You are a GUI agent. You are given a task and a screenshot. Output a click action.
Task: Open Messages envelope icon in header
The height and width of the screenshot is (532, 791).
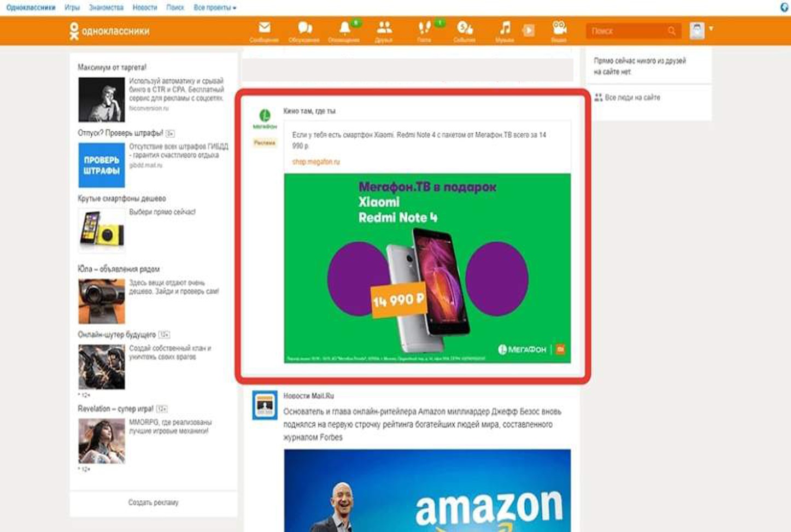click(264, 30)
